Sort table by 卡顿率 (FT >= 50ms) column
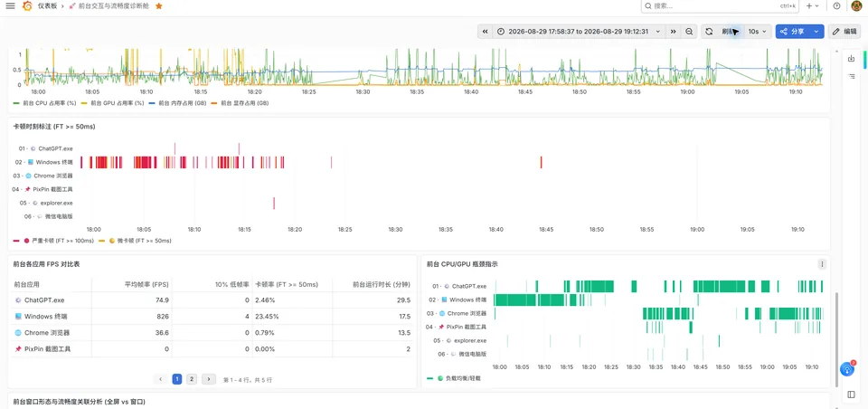Viewport: 868px width, 409px height. 287,284
